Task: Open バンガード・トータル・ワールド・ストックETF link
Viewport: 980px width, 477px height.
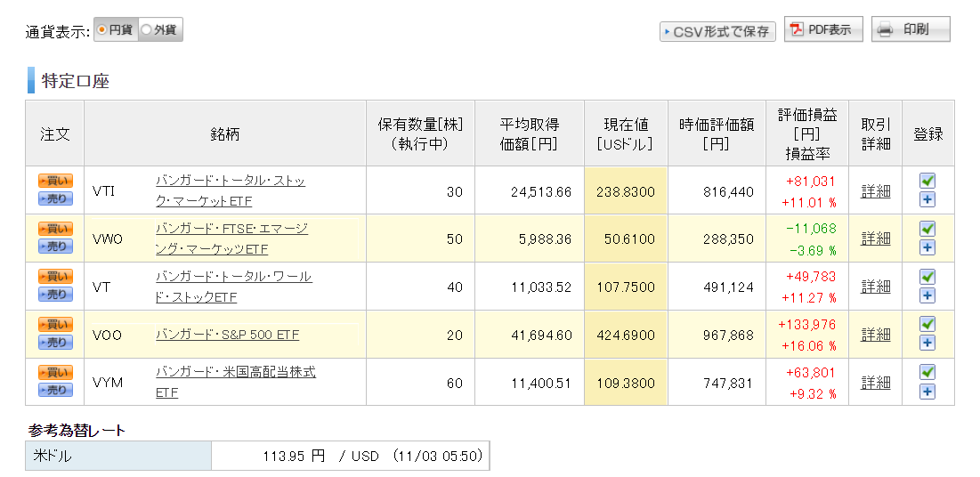Action: (234, 287)
